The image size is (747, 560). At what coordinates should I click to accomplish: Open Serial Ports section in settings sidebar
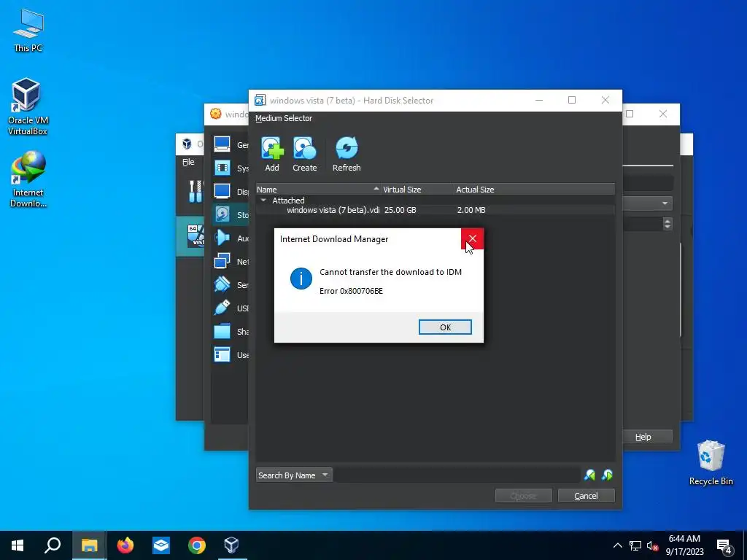(x=231, y=285)
